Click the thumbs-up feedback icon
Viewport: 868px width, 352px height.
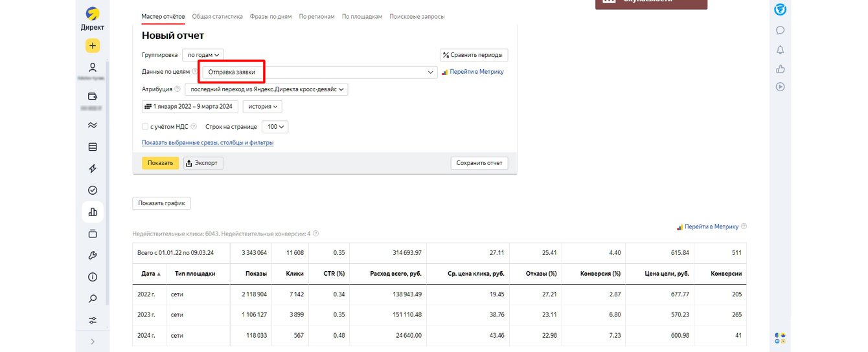[x=781, y=69]
